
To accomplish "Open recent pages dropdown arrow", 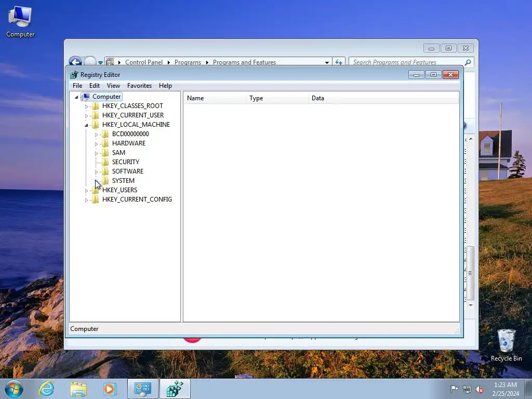I will [100, 62].
